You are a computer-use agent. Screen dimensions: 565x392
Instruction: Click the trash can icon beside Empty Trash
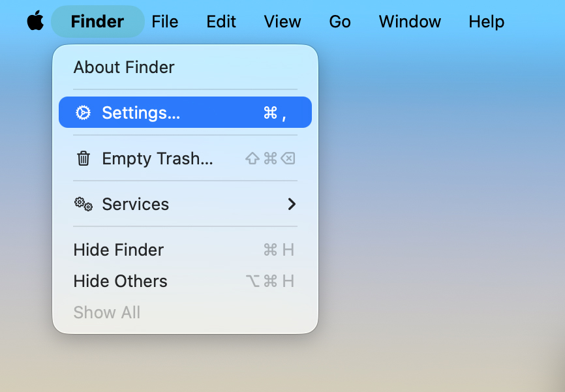click(84, 158)
